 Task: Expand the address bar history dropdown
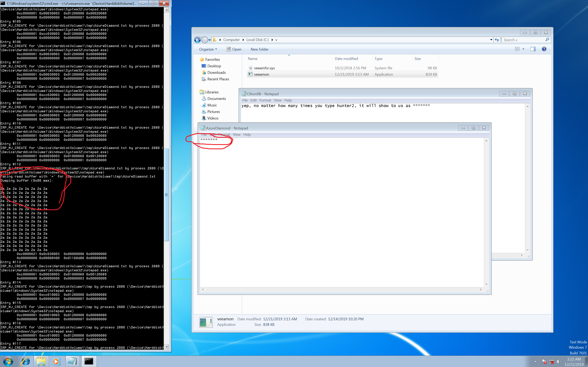click(491, 40)
